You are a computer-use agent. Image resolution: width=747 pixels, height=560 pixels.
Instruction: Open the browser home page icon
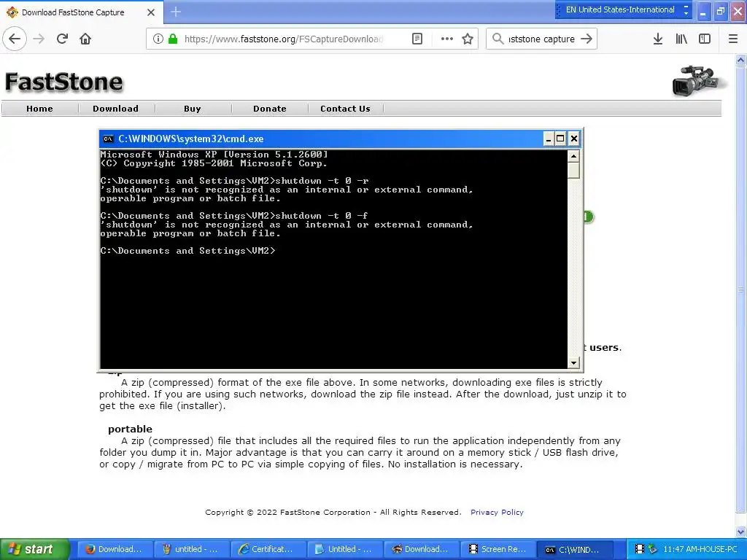point(85,39)
